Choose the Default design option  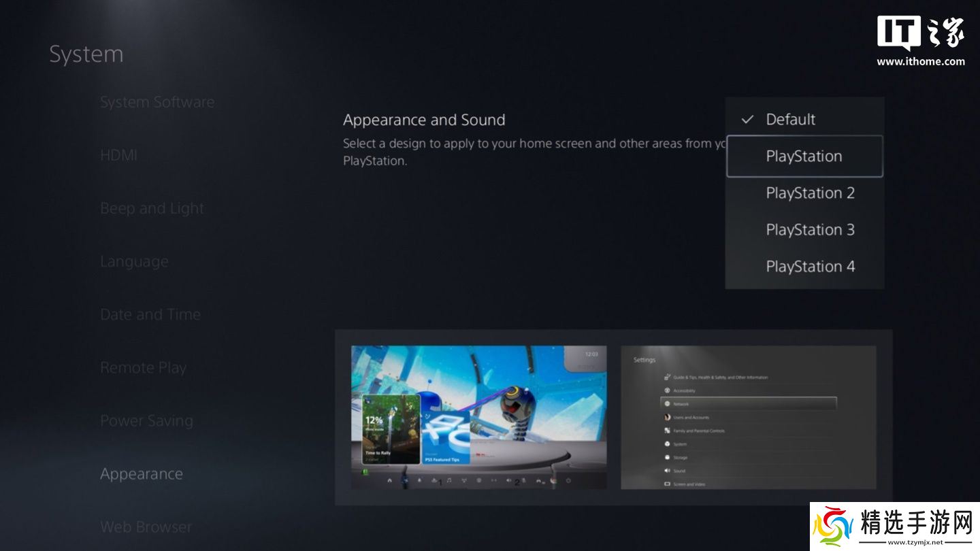click(790, 120)
